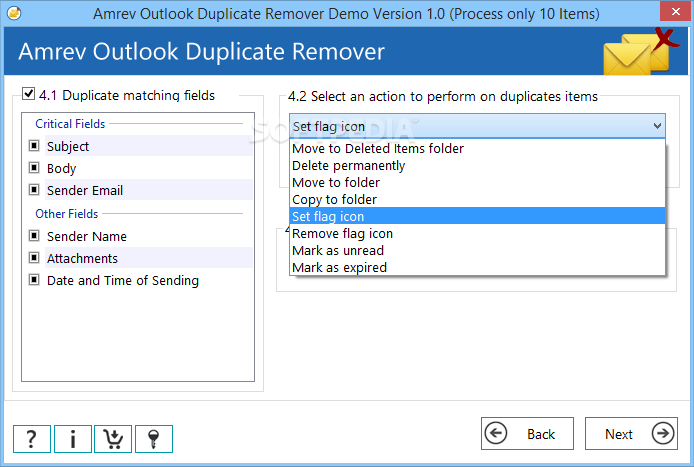The image size is (694, 467).
Task: Toggle the 4.1 Duplicate matching fields checkbox
Action: (x=29, y=94)
